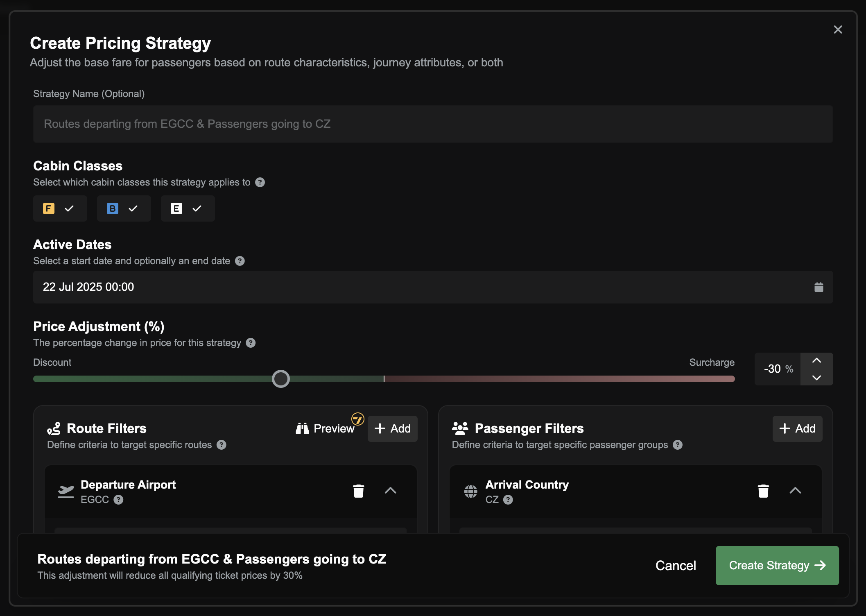Toggle First class cabin F checkbox
Image resolution: width=866 pixels, height=616 pixels.
pos(60,208)
